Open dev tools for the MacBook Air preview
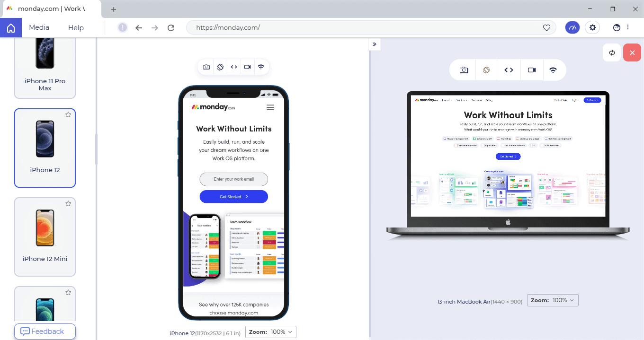644x340 pixels. (509, 70)
